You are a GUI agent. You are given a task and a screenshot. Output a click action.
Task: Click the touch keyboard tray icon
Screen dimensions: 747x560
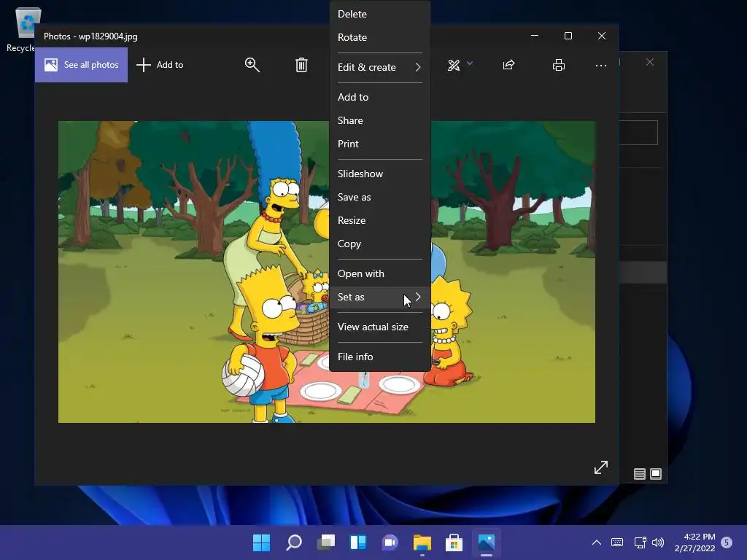coord(617,542)
